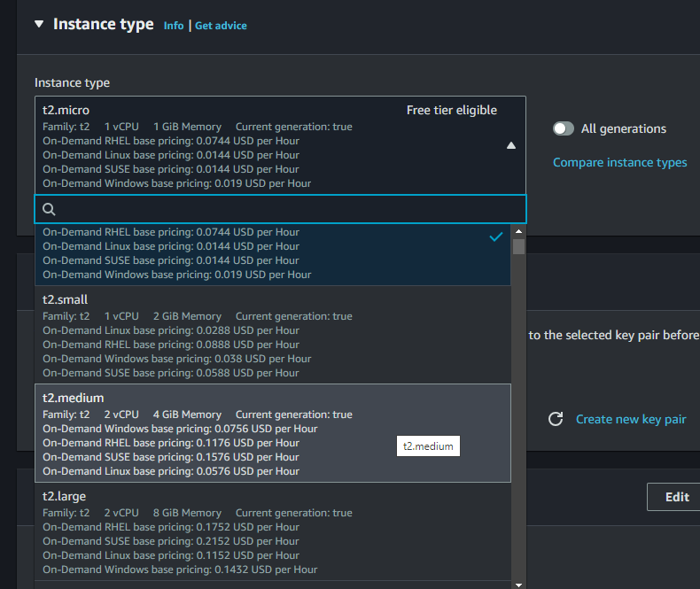Pick the t2.large instance option
700x589 pixels.
[x=273, y=531]
